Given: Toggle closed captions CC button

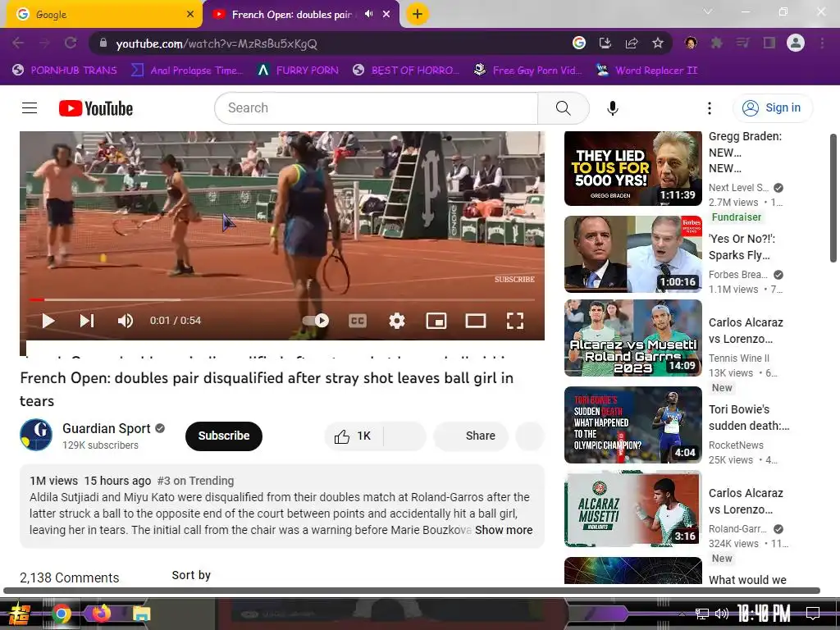Looking at the screenshot, I should coord(358,321).
